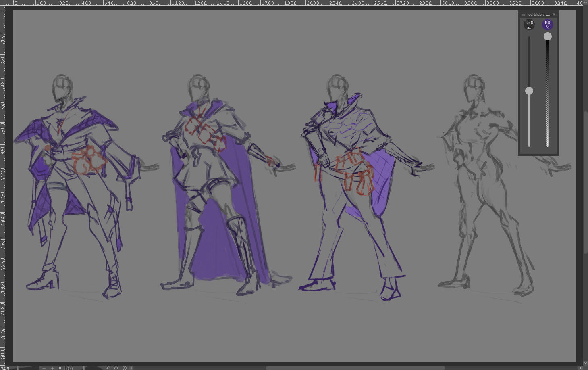Image resolution: width=588 pixels, height=370 pixels.
Task: Click the fit-to-screen square icon
Action: [x=60, y=368]
